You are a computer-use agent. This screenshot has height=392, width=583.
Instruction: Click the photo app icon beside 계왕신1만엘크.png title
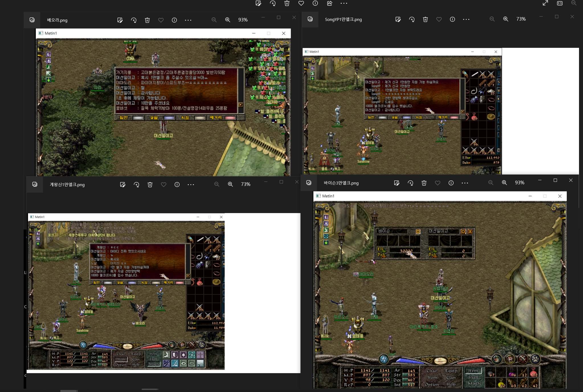[35, 184]
